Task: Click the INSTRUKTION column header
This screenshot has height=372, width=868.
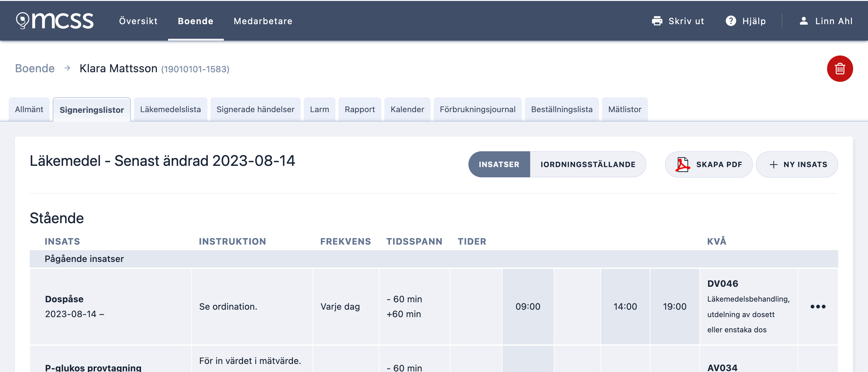Action: coord(232,241)
